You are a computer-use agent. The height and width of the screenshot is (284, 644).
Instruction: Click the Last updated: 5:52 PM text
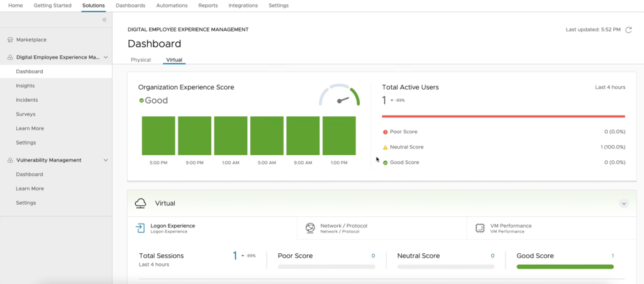(x=593, y=30)
